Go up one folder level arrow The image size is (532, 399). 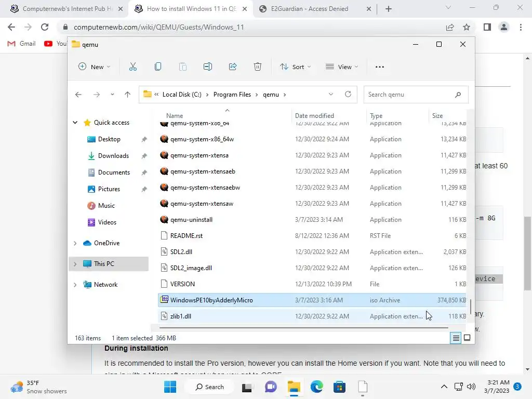pyautogui.click(x=128, y=95)
